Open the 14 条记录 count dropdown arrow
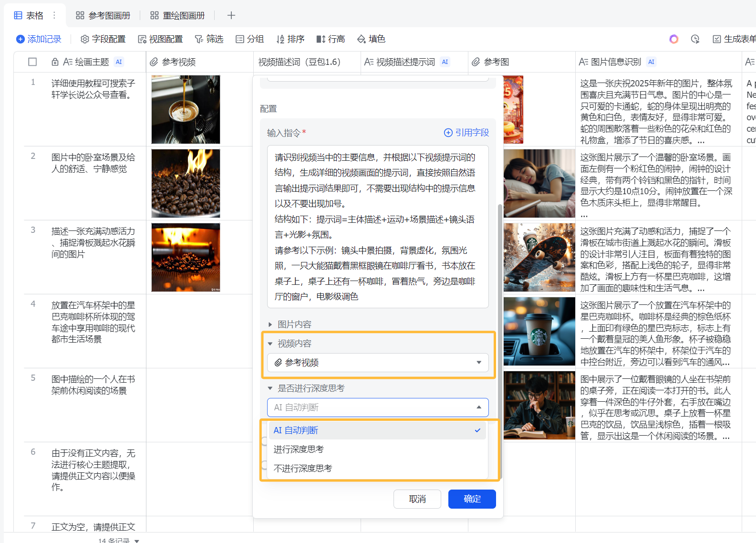The image size is (756, 543). coord(137,541)
